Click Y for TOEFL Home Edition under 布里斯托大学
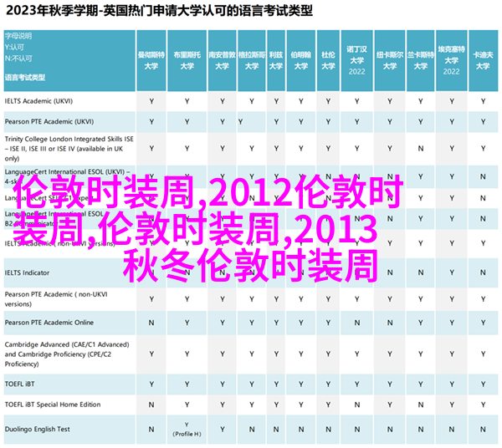Viewport: 502px width, 448px height. tap(187, 405)
